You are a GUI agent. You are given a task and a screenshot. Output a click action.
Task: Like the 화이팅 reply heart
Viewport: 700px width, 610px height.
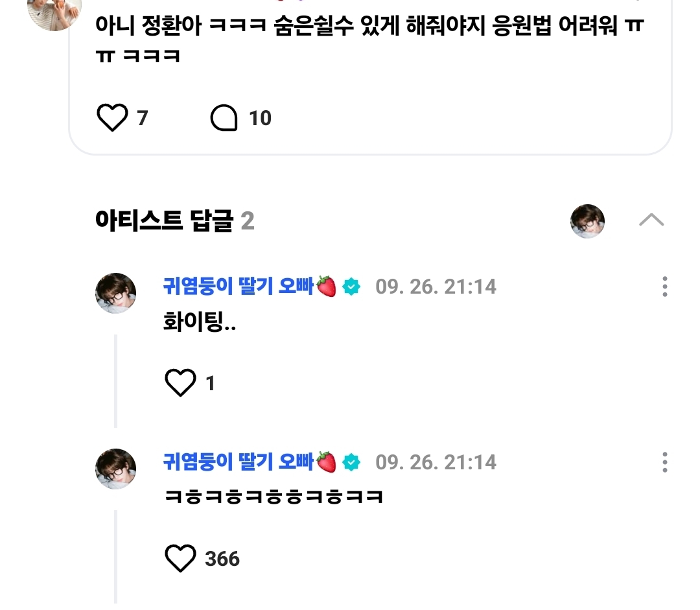pyautogui.click(x=180, y=383)
